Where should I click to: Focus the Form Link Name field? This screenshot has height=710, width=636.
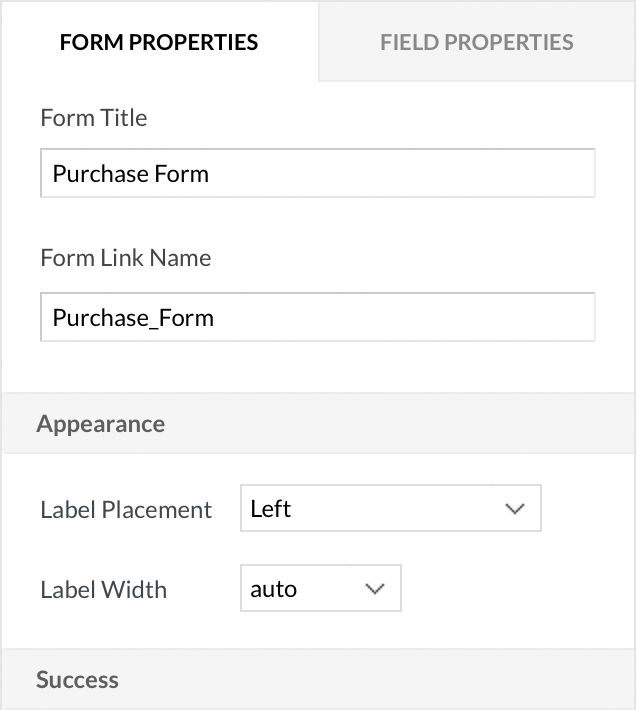(318, 318)
